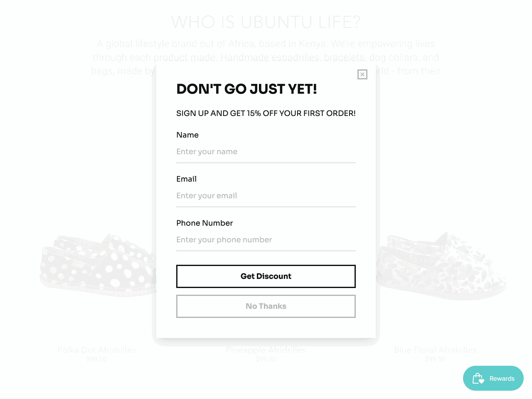Viewport: 532px width, 399px height.
Task: Open the Rewards widget
Action: 493,378
